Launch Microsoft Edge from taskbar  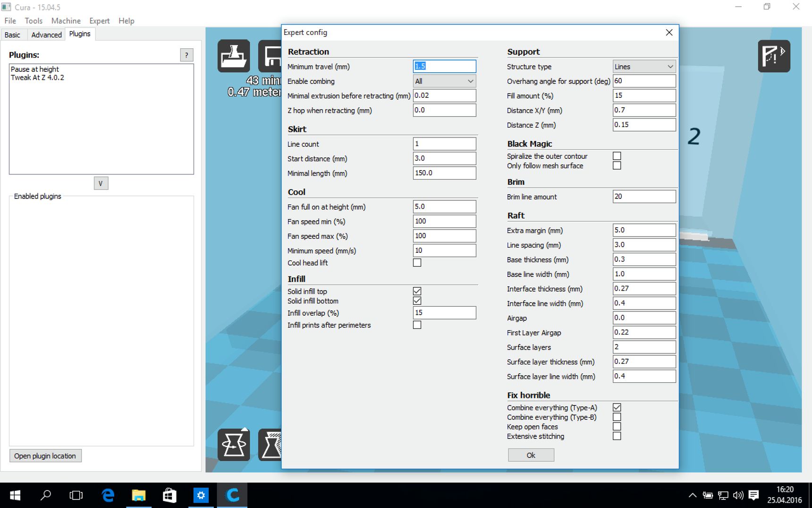[x=108, y=495]
